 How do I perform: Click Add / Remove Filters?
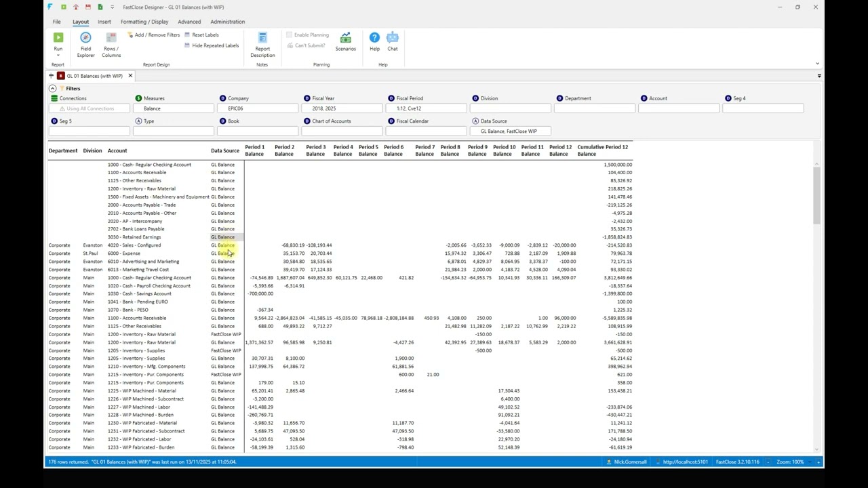pos(154,35)
